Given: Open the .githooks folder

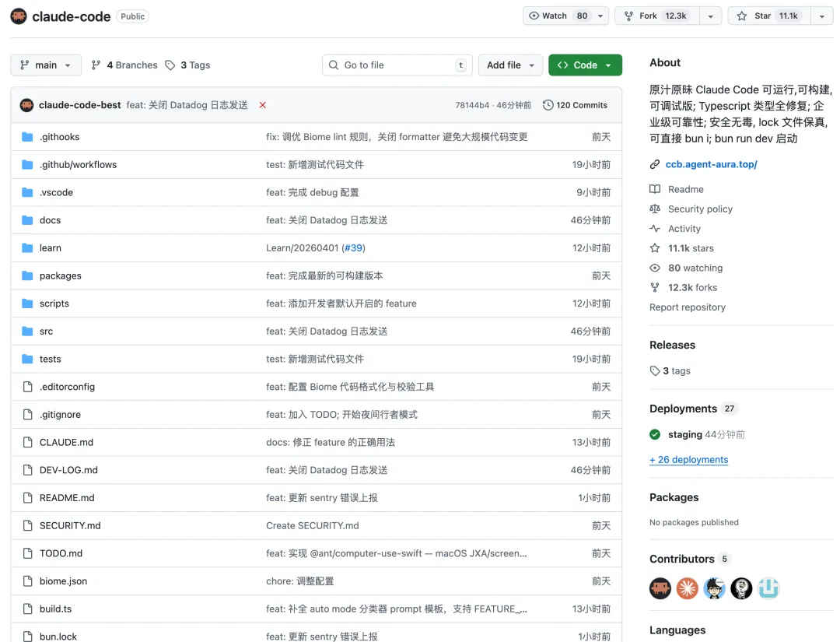Looking at the screenshot, I should click(x=59, y=137).
